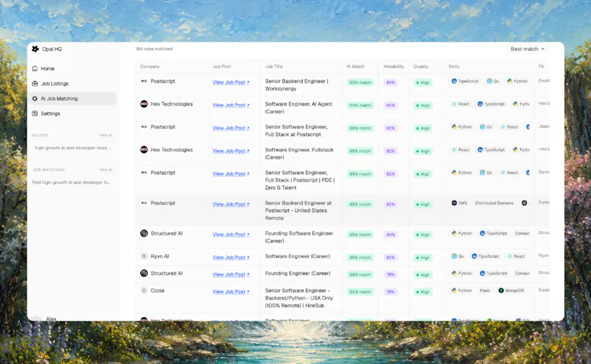Select 'Software Engineer, AI Agent (Career)' title
This screenshot has height=364, width=591.
(x=298, y=108)
